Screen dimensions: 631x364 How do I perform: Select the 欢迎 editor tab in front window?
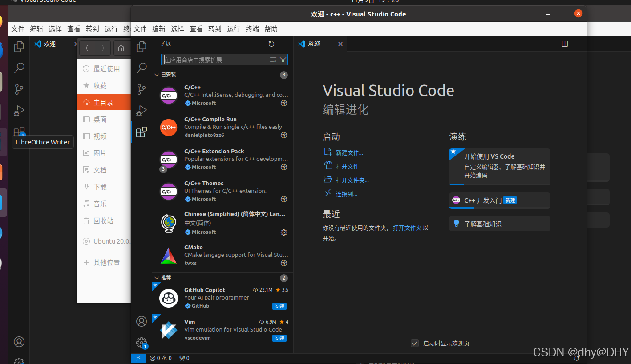(320, 44)
